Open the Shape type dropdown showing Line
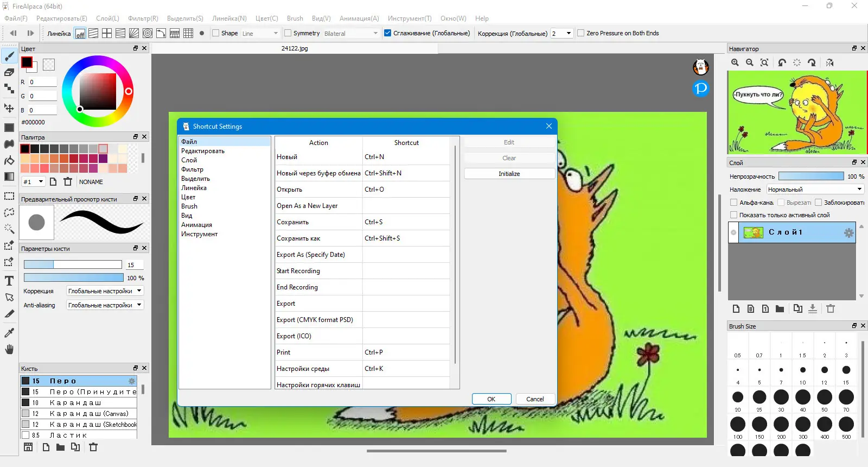 coord(260,33)
